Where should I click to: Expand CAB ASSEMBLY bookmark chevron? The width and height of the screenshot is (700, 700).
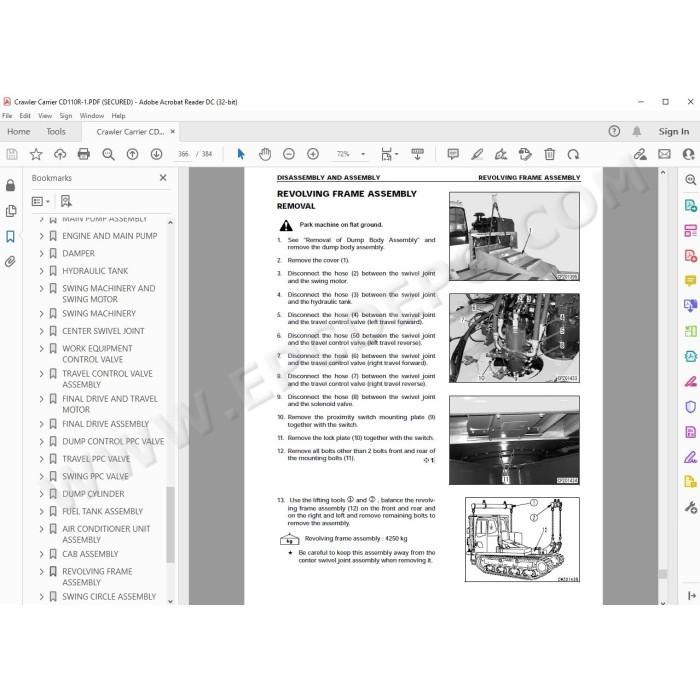[42, 554]
